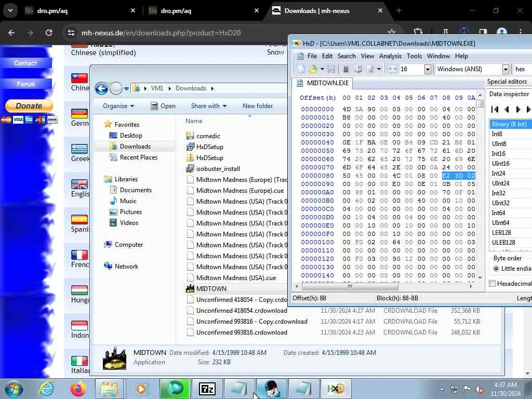Open the Tools menu in HxD
532x399 pixels.
tap(414, 56)
